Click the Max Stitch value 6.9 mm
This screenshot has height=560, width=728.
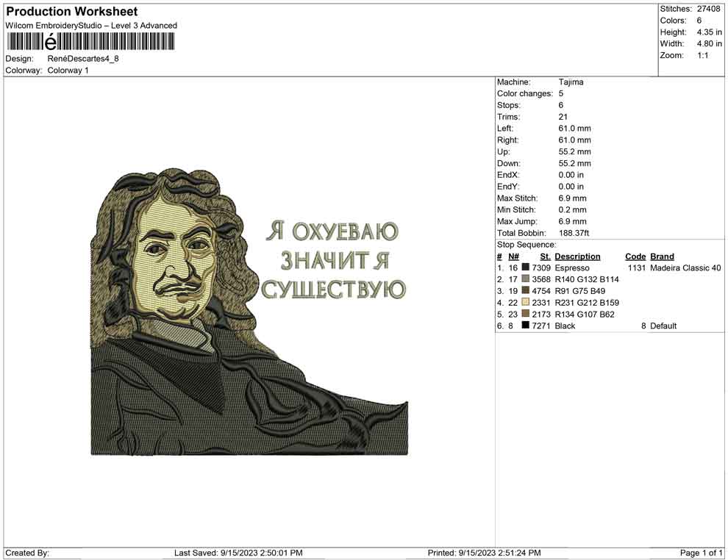(x=572, y=198)
